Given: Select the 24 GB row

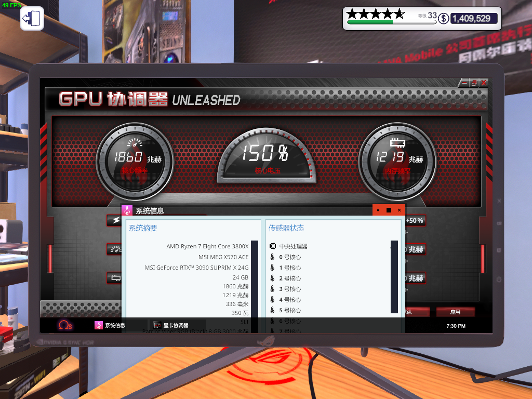Looking at the screenshot, I should [240, 277].
